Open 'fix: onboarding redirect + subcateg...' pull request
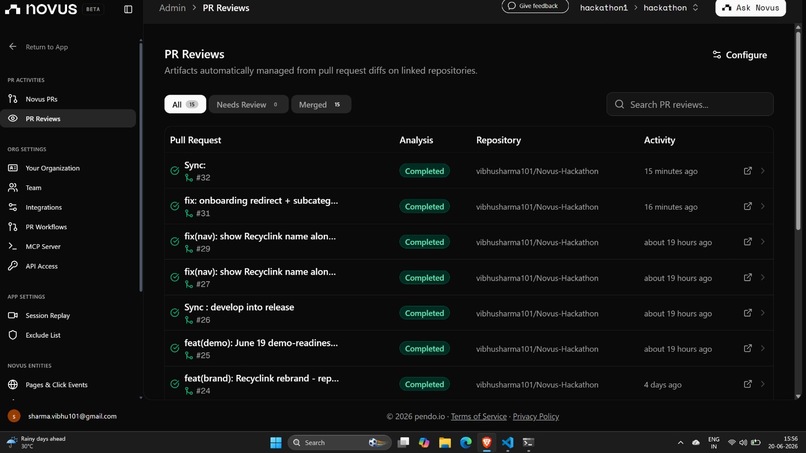The height and width of the screenshot is (453, 806). (261, 201)
